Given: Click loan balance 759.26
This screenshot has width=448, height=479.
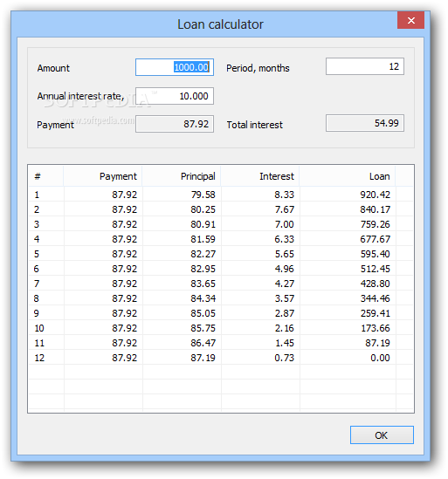Looking at the screenshot, I should [375, 224].
